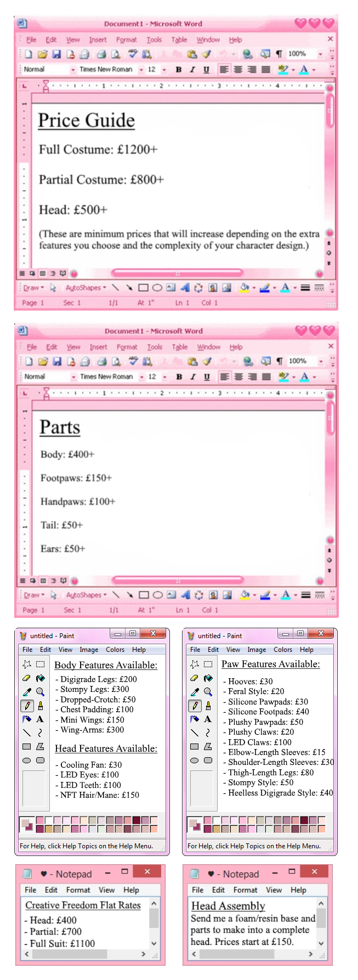
Task: Open Table menu in Parts Word window
Action: pos(180,347)
